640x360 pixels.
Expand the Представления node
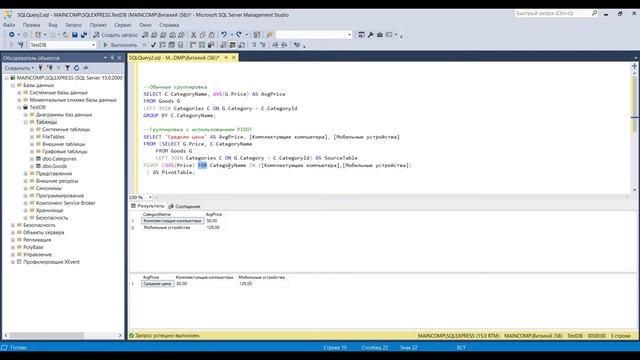pyautogui.click(x=25, y=173)
